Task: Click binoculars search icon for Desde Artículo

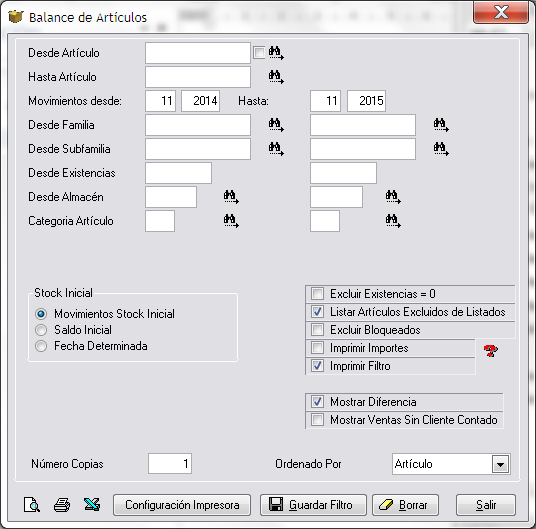Action: click(x=276, y=53)
